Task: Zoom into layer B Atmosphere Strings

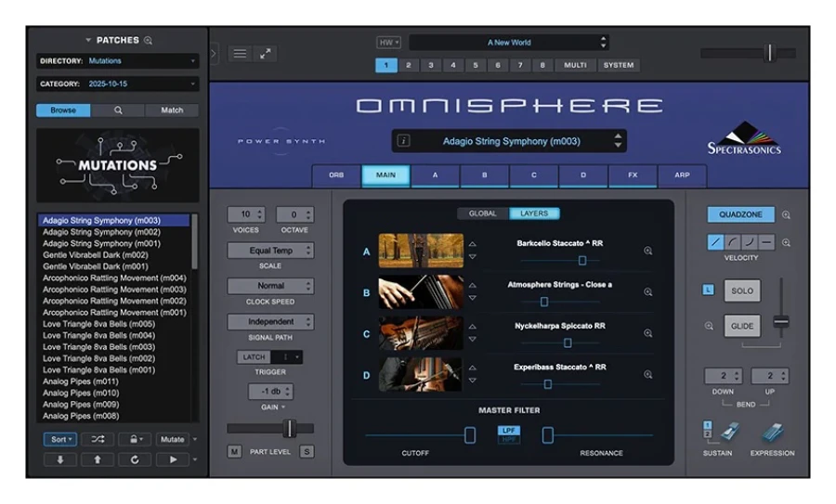Action: [x=647, y=292]
